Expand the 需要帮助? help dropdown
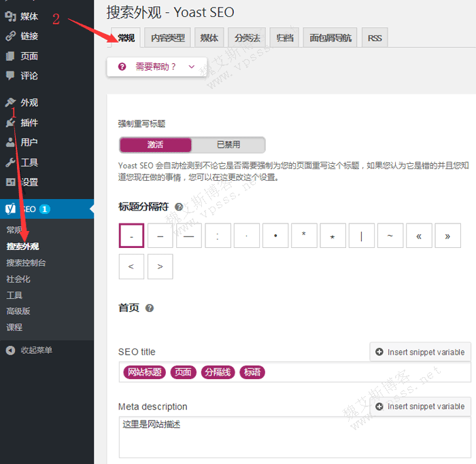 coord(156,67)
